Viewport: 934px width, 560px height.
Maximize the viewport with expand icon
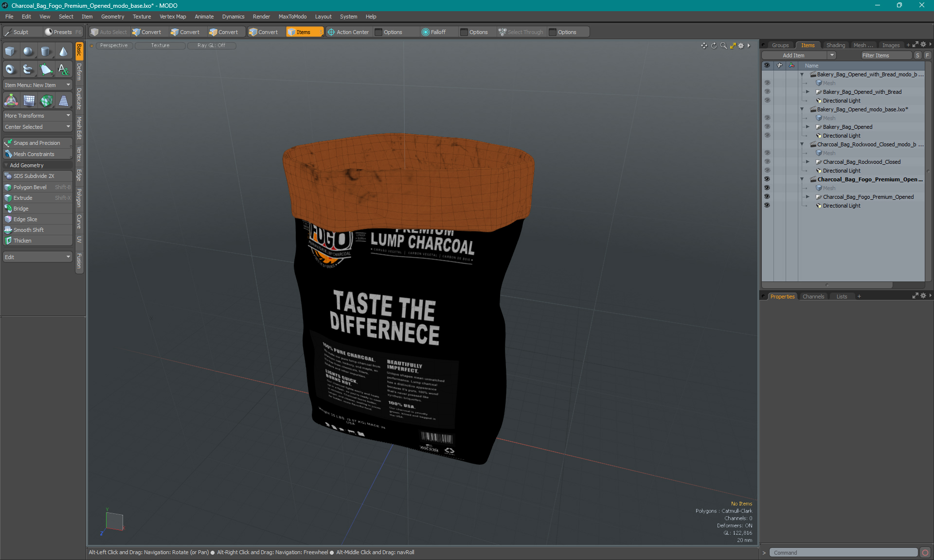[x=733, y=45]
